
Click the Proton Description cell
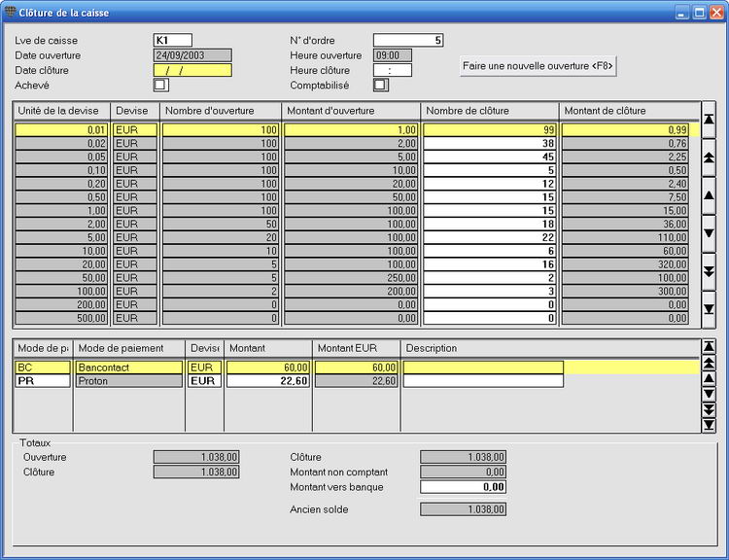pos(483,381)
